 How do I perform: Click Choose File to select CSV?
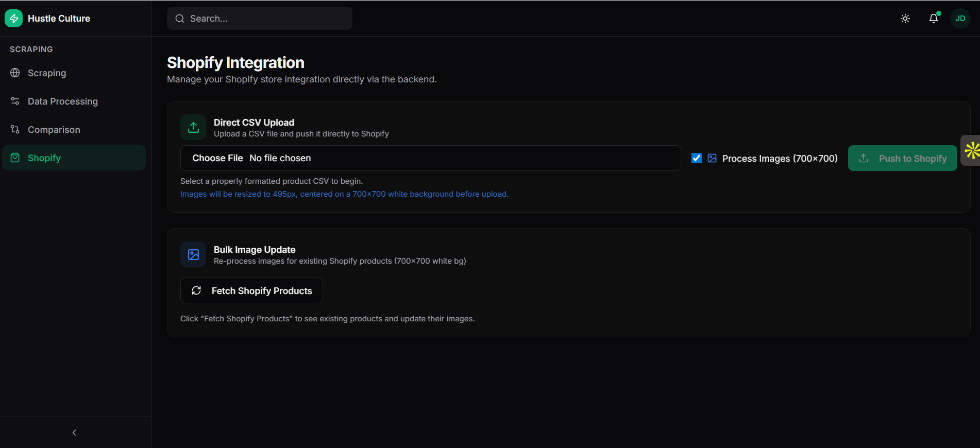(217, 158)
